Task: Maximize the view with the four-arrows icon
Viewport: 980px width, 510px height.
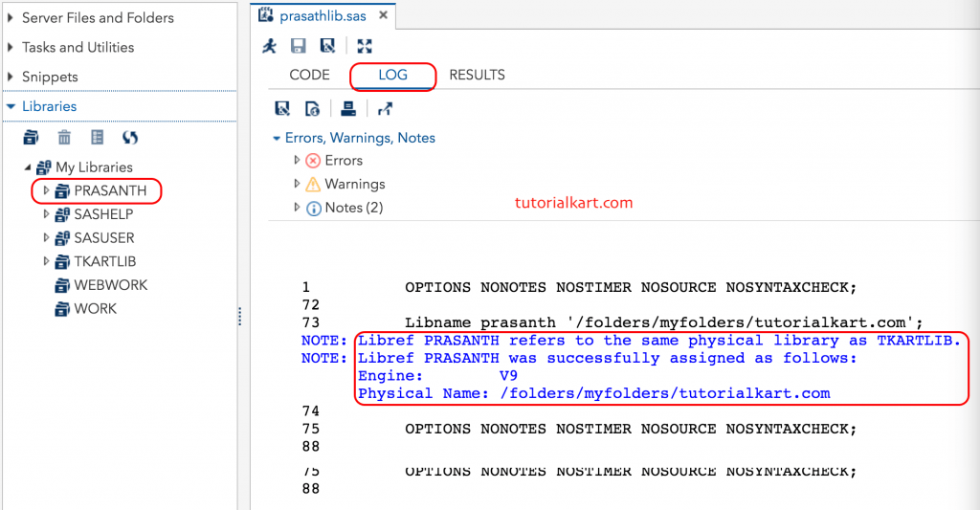Action: point(365,46)
